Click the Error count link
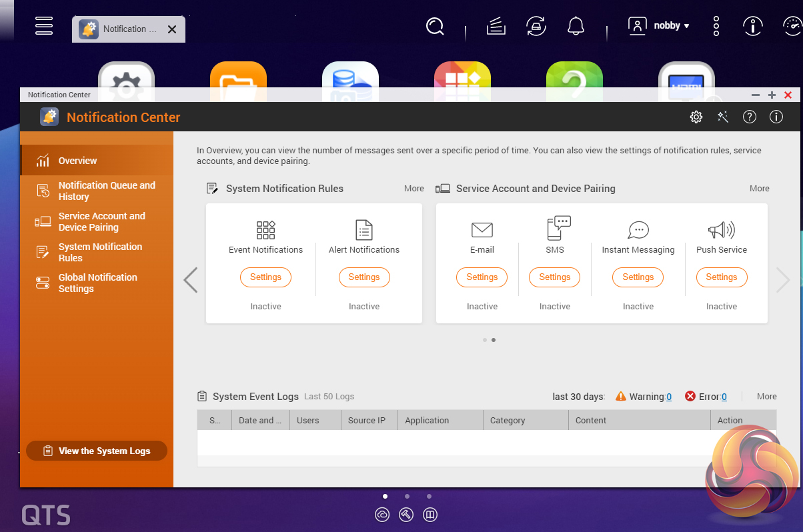 (x=724, y=397)
